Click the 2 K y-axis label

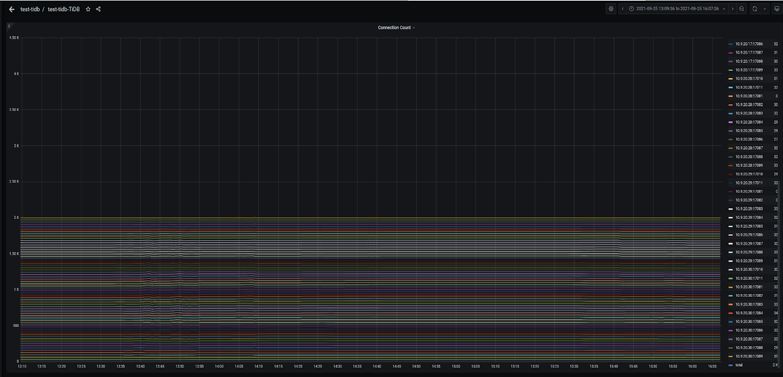(16, 217)
